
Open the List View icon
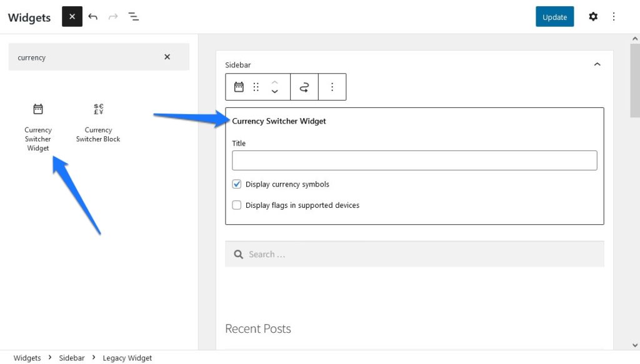pos(134,17)
